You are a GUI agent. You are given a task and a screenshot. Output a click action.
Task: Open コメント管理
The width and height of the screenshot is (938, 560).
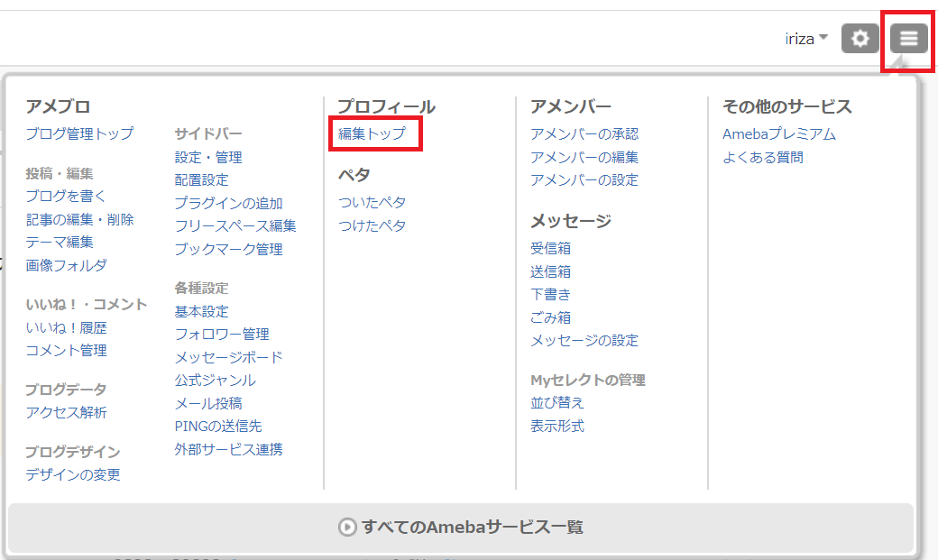point(66,351)
